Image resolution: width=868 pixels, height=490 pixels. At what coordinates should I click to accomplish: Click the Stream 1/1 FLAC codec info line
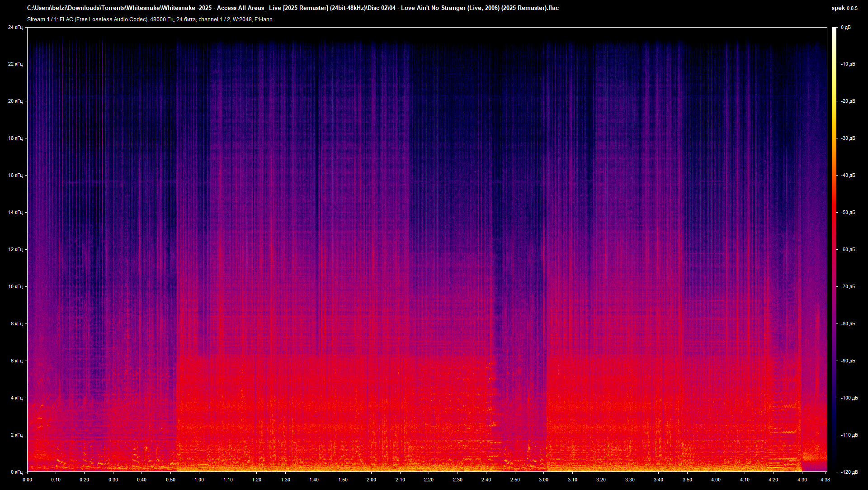(150, 19)
